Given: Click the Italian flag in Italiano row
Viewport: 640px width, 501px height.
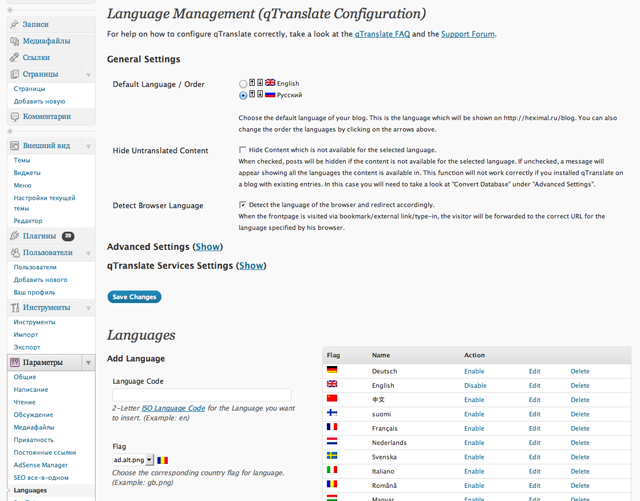Looking at the screenshot, I should coord(332,470).
